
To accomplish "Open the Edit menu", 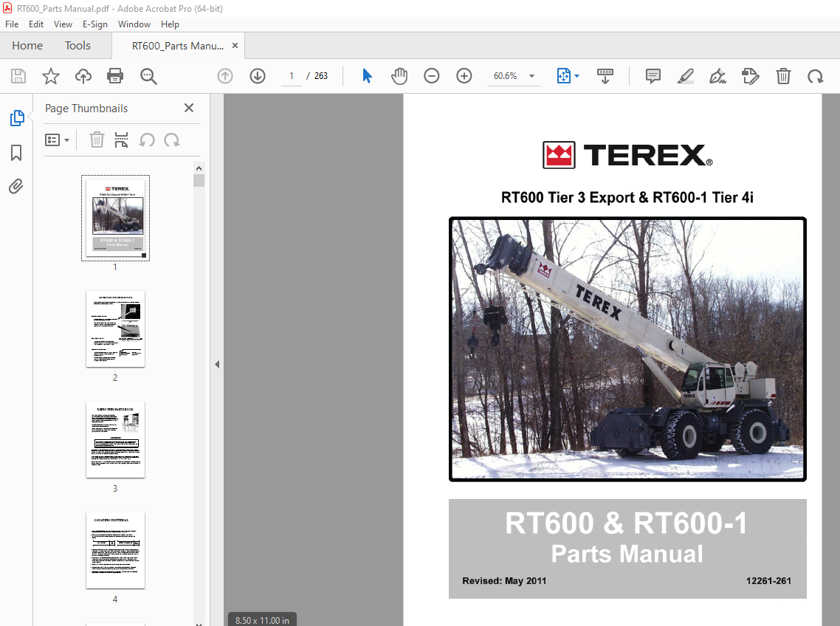I will (36, 24).
